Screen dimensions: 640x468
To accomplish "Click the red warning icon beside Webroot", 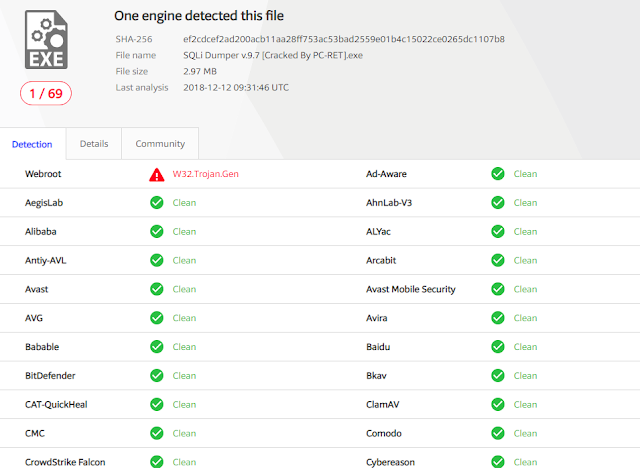I will point(156,174).
